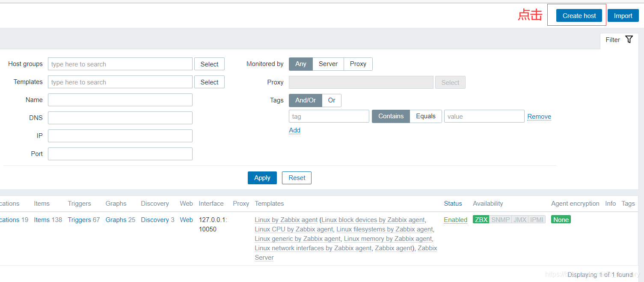Click the Name filter input
The width and height of the screenshot is (644, 282).
point(120,100)
